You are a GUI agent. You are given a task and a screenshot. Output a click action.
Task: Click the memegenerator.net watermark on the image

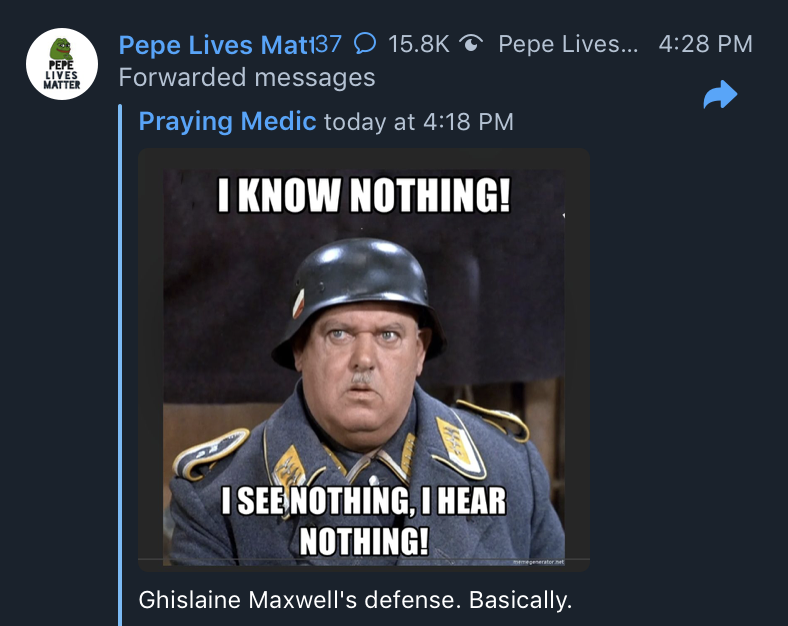coord(536,563)
